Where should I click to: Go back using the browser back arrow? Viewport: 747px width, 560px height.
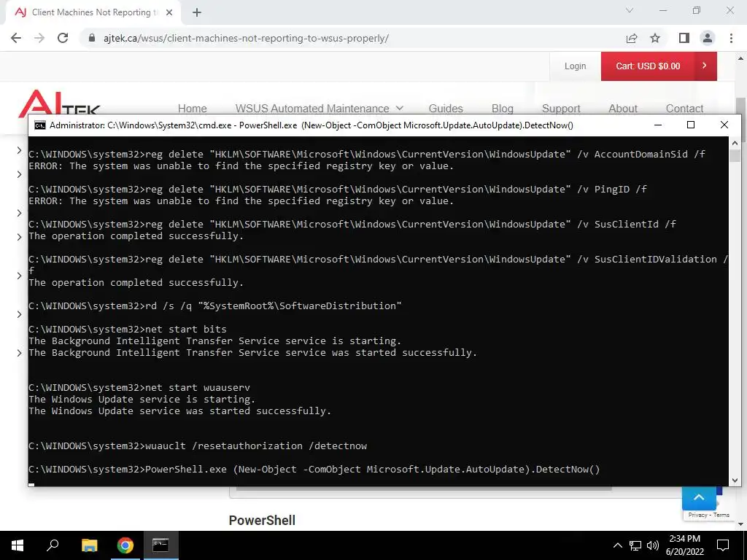(16, 38)
